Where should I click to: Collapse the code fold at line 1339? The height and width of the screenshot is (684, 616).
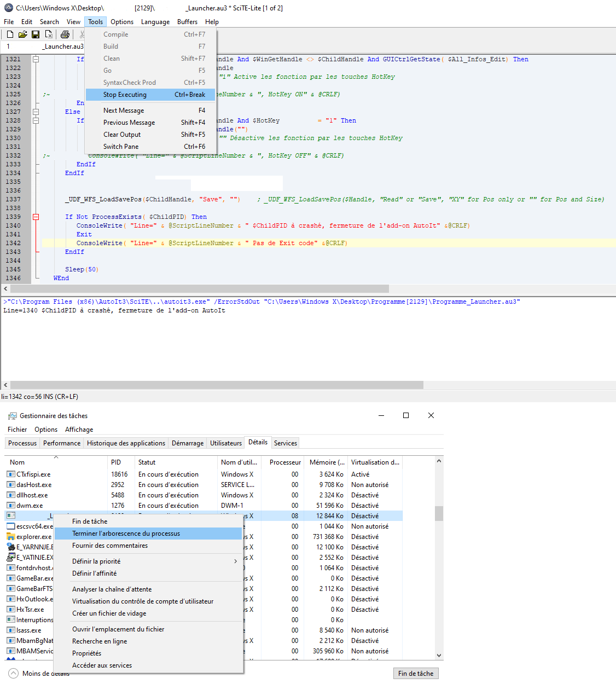pos(36,217)
